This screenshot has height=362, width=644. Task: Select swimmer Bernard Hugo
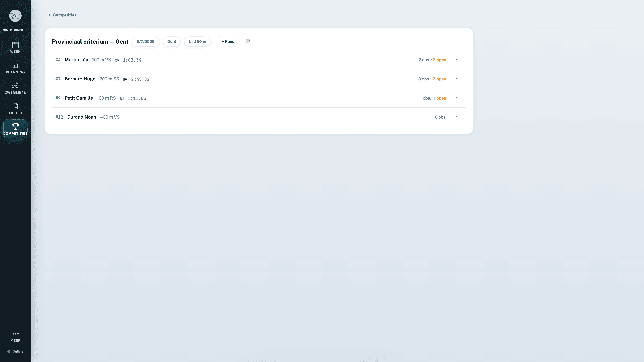click(80, 79)
